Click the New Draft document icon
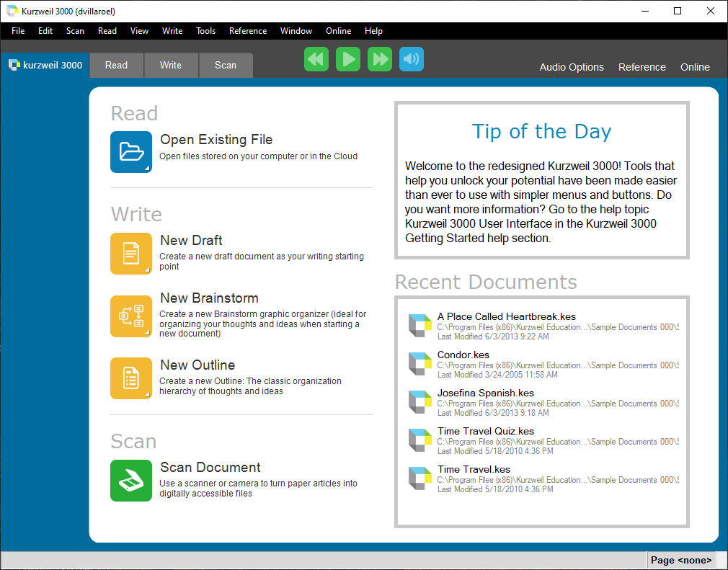Viewport: 728px width, 570px height. (131, 254)
